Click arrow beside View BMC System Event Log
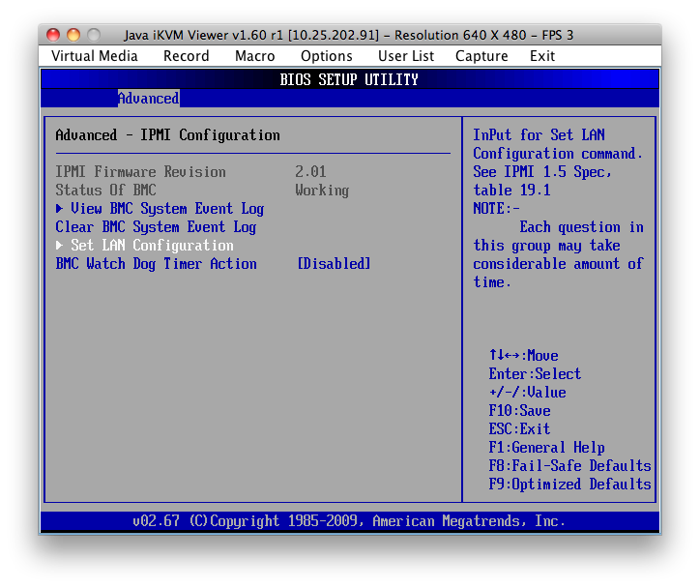Screen dimensions: 700x588 click(60, 209)
